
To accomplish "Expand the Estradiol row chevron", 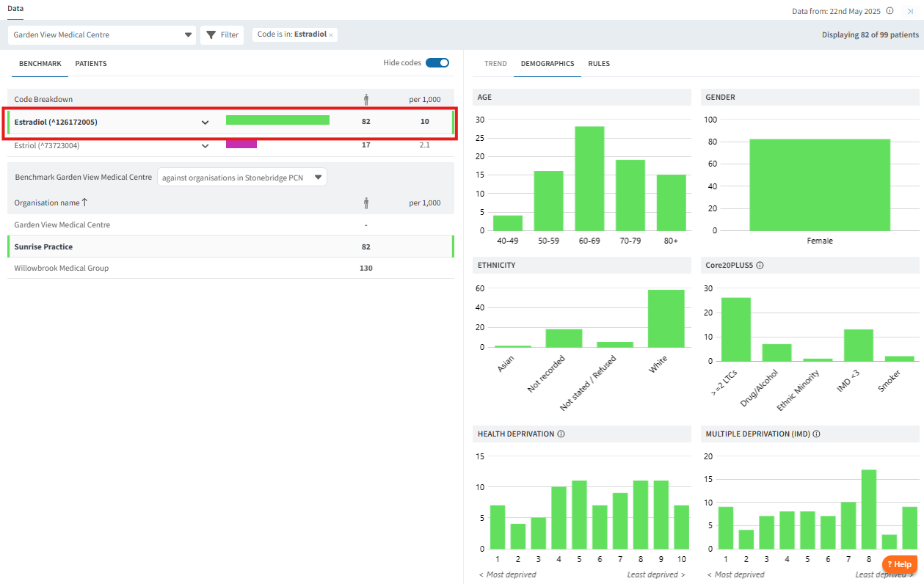I will [205, 122].
